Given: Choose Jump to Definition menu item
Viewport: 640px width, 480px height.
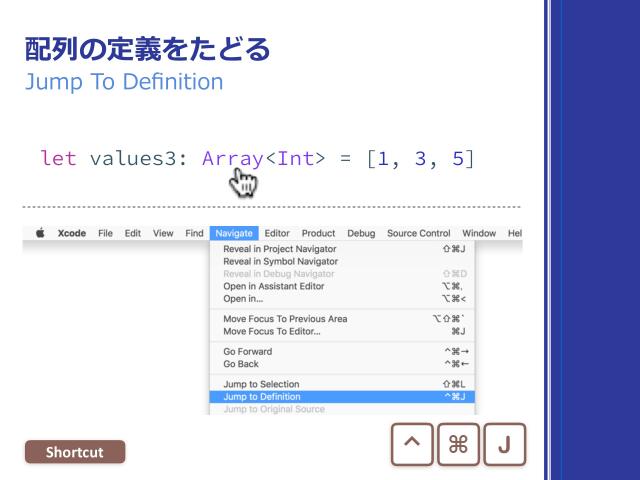Looking at the screenshot, I should [x=260, y=397].
